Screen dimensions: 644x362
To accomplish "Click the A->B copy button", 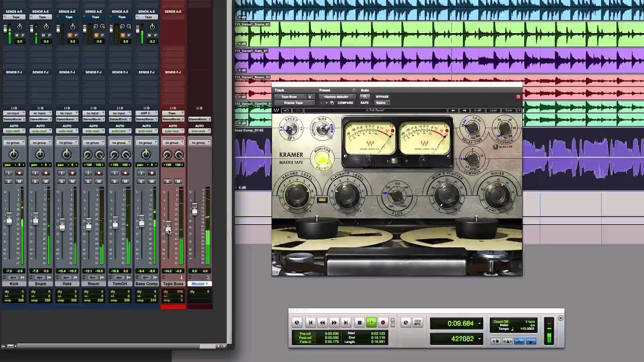I will tap(477, 110).
